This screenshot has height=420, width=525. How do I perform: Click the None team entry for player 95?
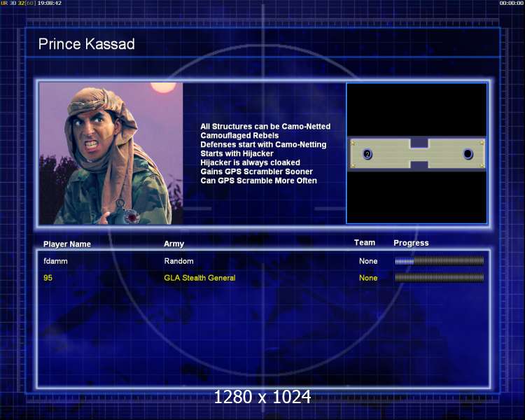[368, 278]
